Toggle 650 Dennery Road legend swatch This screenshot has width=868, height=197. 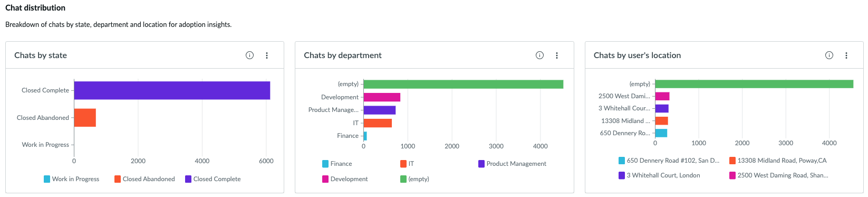tap(622, 161)
